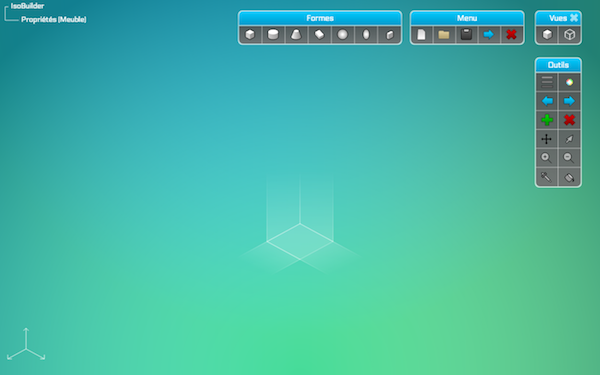600x375 pixels.
Task: Select the IsoBuilder root tree node
Action: 27,6
